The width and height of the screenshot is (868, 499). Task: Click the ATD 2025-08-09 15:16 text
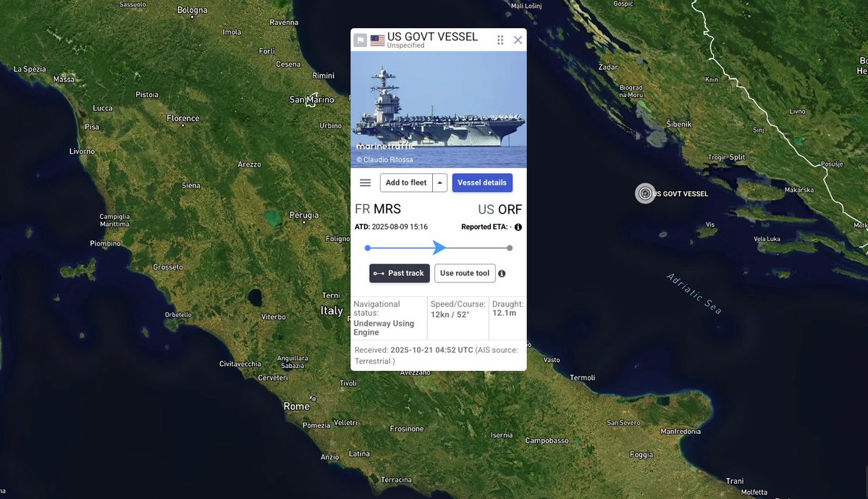coord(391,227)
